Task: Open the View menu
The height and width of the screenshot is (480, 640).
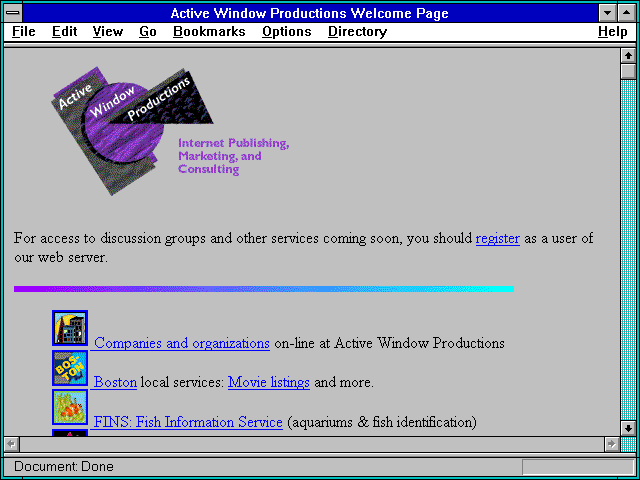Action: [x=108, y=31]
